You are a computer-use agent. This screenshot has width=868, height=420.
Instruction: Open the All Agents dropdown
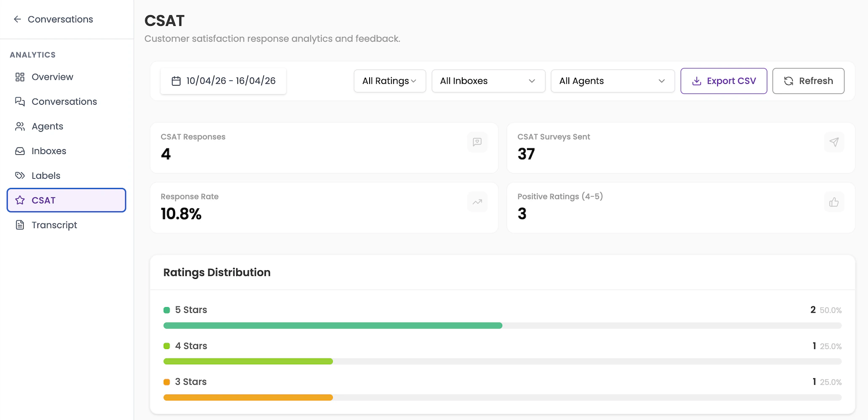[612, 81]
